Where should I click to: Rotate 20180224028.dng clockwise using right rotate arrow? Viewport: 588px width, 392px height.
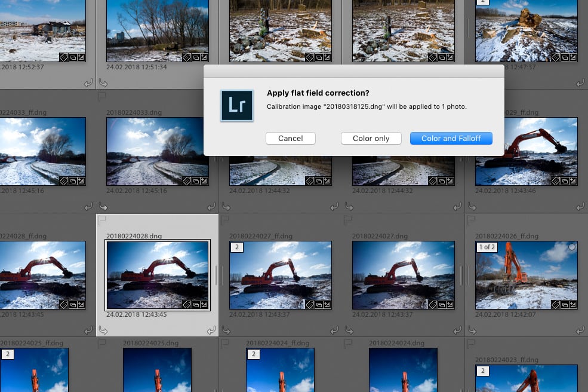click(211, 330)
